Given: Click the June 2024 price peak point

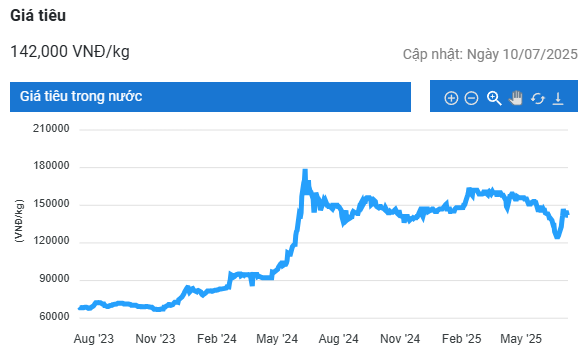Looking at the screenshot, I should click(x=305, y=171).
